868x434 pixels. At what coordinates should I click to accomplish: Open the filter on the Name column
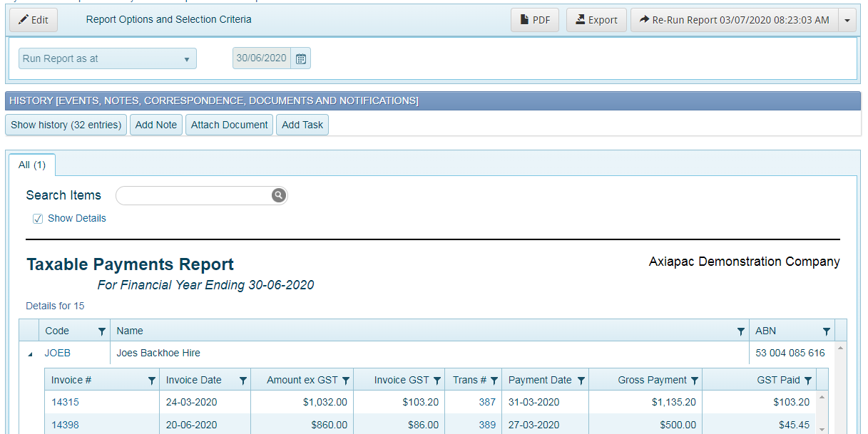[740, 331]
